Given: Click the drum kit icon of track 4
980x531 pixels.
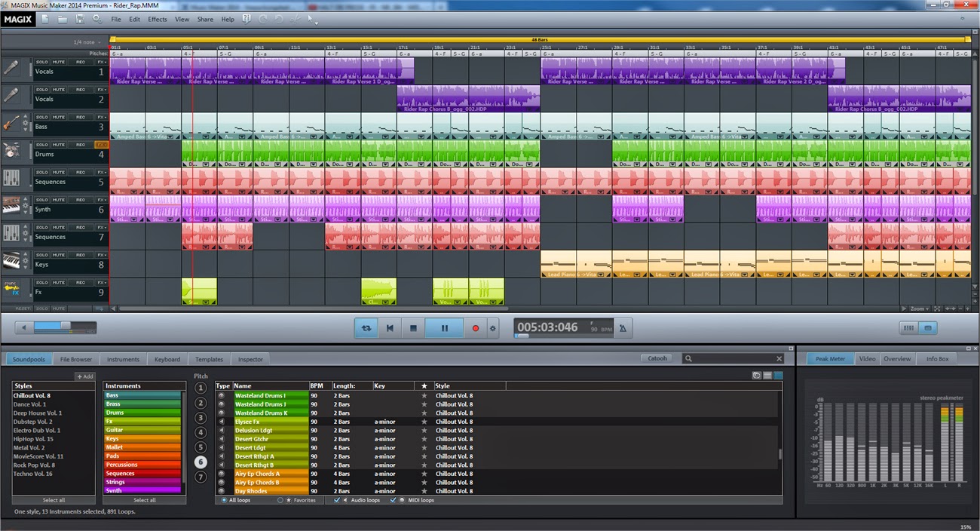Looking at the screenshot, I should (x=11, y=151).
